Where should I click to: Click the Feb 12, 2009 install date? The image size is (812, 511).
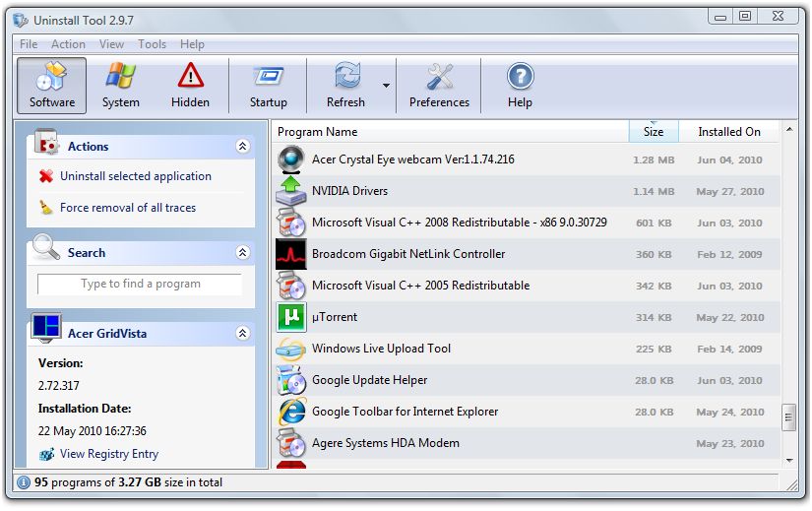[729, 254]
